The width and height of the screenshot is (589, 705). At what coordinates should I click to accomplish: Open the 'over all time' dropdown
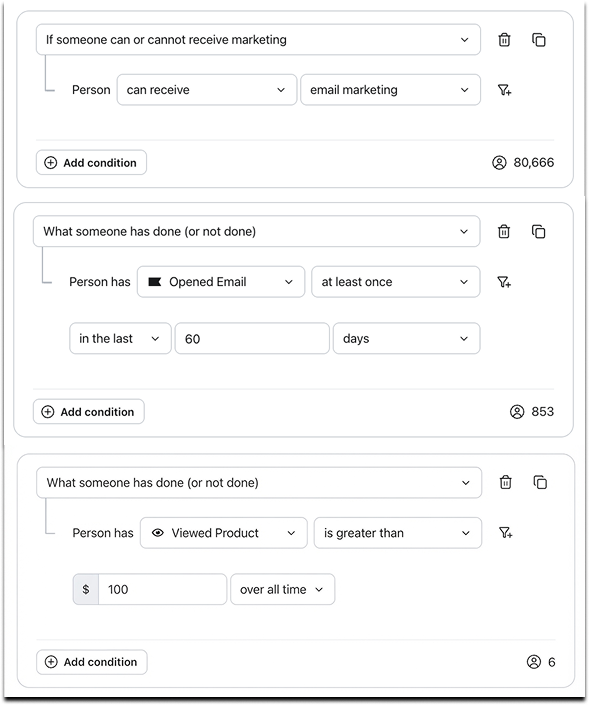click(282, 589)
